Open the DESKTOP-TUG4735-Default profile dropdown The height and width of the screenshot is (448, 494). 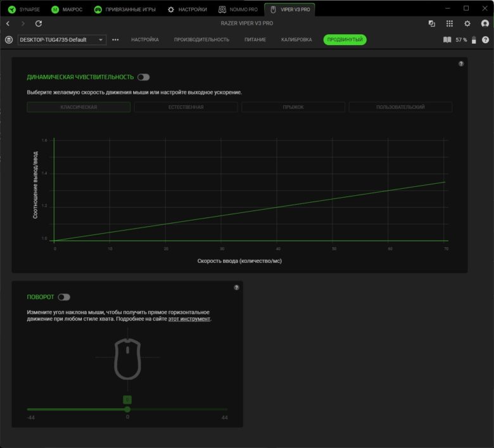[x=62, y=40]
